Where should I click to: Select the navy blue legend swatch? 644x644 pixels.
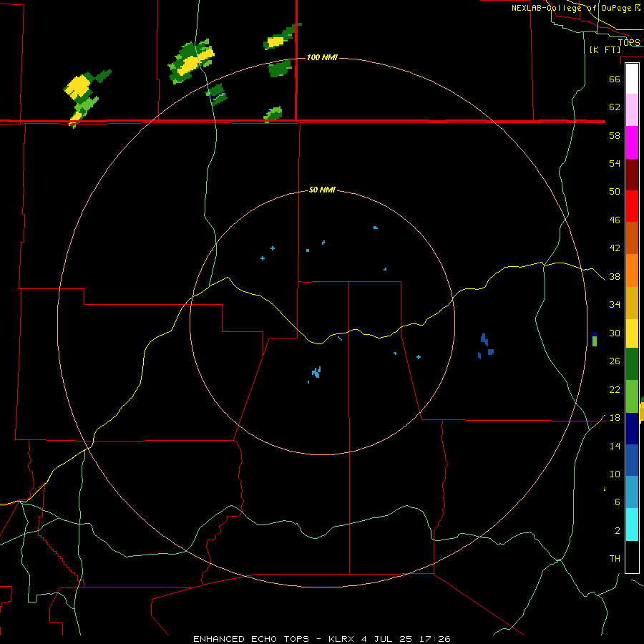pos(632,429)
